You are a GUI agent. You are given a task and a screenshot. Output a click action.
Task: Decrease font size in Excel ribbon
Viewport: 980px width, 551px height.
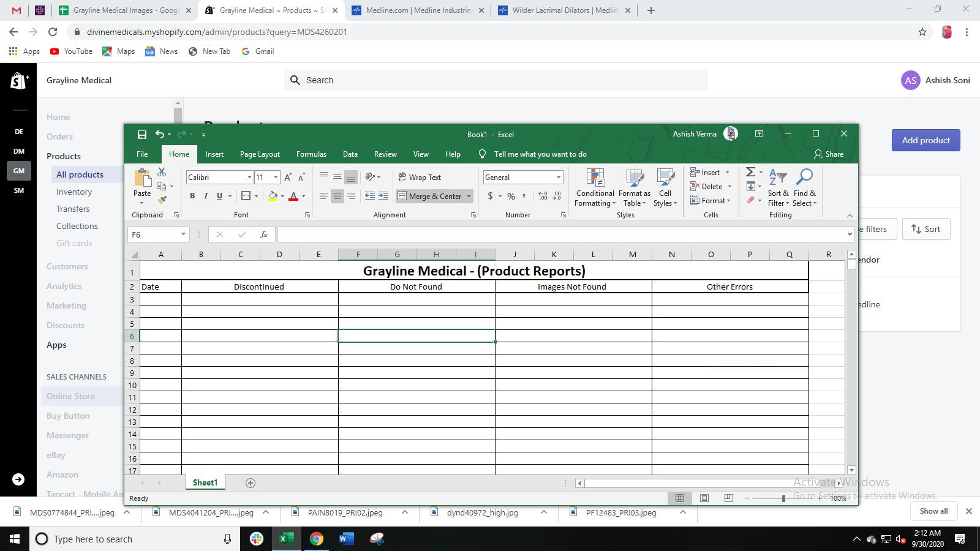301,177
